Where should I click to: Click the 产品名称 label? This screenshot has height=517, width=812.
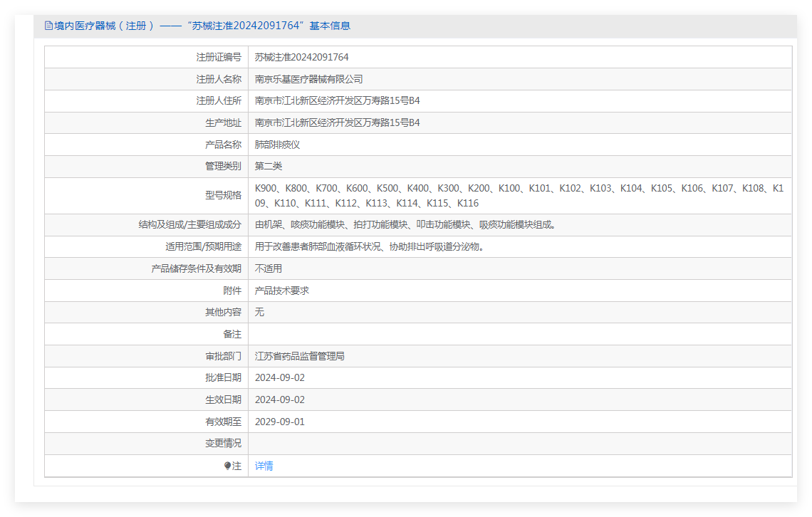point(223,145)
